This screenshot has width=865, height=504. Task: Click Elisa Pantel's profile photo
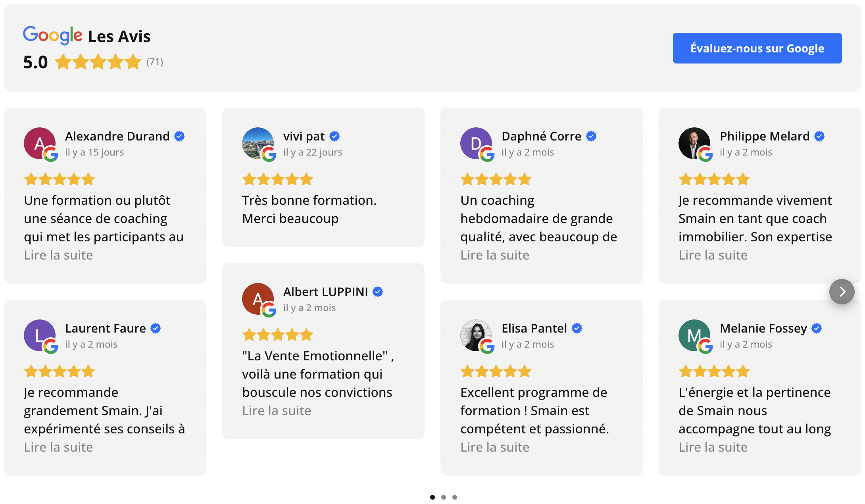pos(476,335)
